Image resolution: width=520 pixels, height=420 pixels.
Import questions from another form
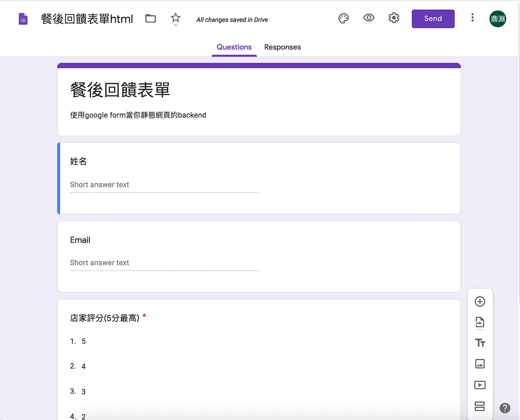(x=480, y=322)
